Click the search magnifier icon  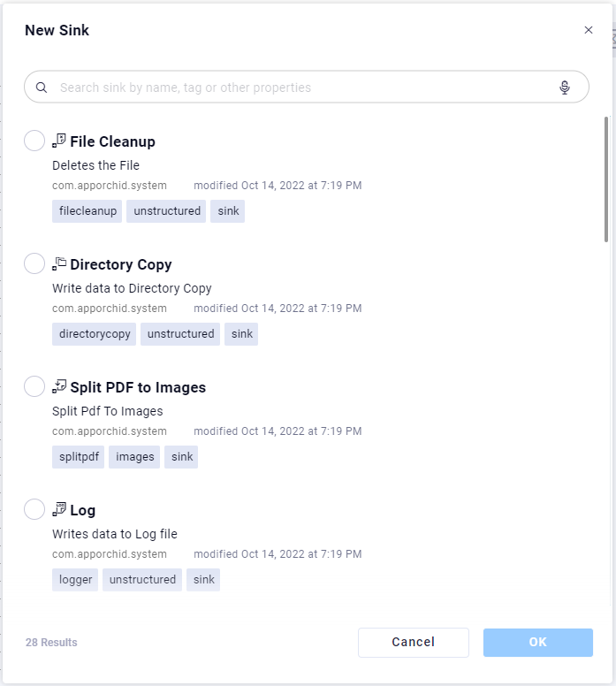point(42,88)
